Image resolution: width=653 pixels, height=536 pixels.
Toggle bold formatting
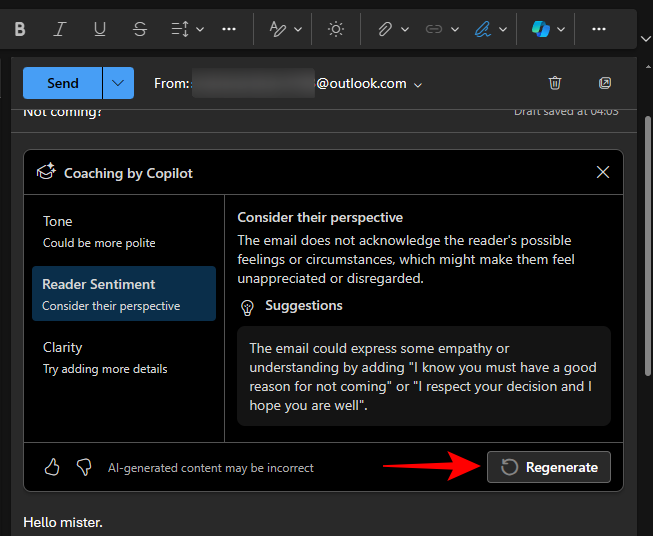(x=20, y=29)
